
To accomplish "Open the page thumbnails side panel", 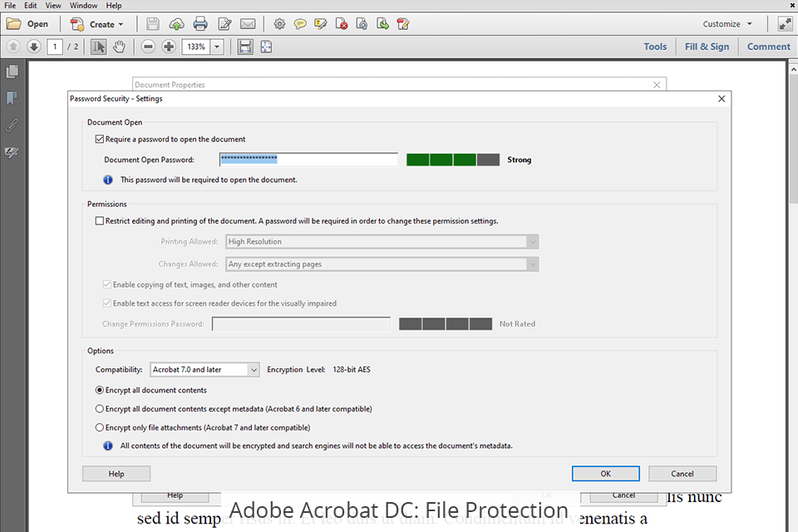I will [12, 71].
